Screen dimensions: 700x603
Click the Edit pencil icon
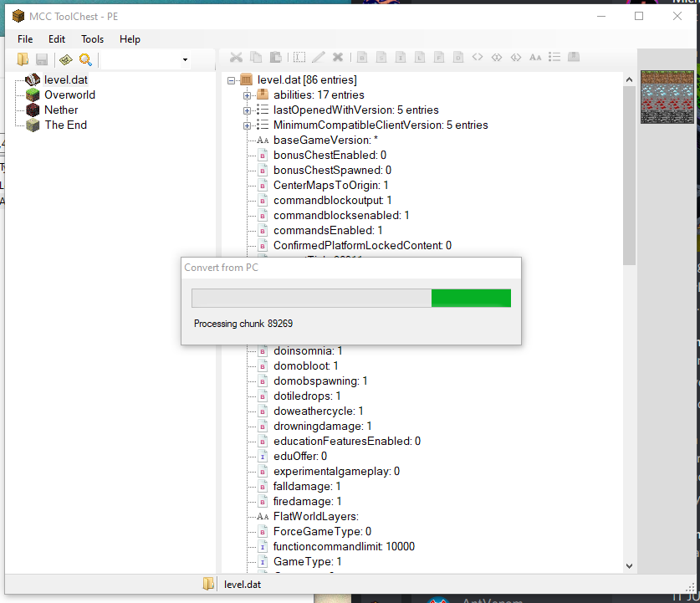click(x=319, y=57)
